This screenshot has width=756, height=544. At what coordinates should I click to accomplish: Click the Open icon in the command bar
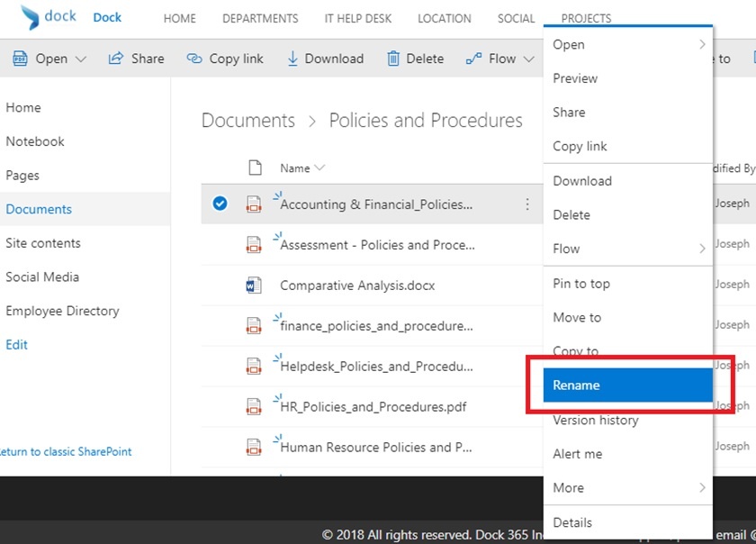pos(20,58)
